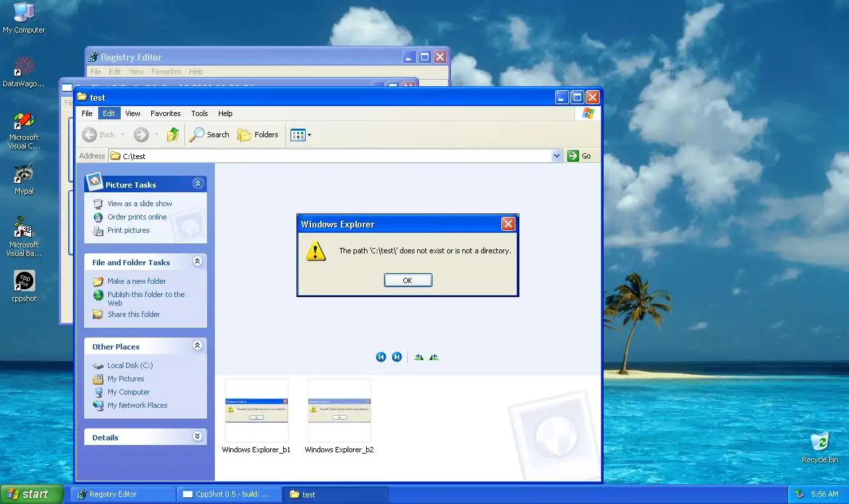The height and width of the screenshot is (504, 849).
Task: Switch to CppShot 0.5 taskbar button
Action: point(229,494)
